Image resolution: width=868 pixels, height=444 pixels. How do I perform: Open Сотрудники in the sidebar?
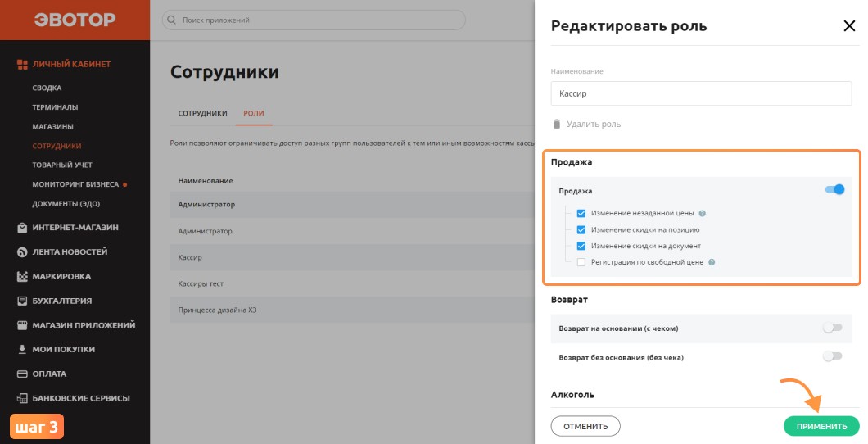[57, 146]
